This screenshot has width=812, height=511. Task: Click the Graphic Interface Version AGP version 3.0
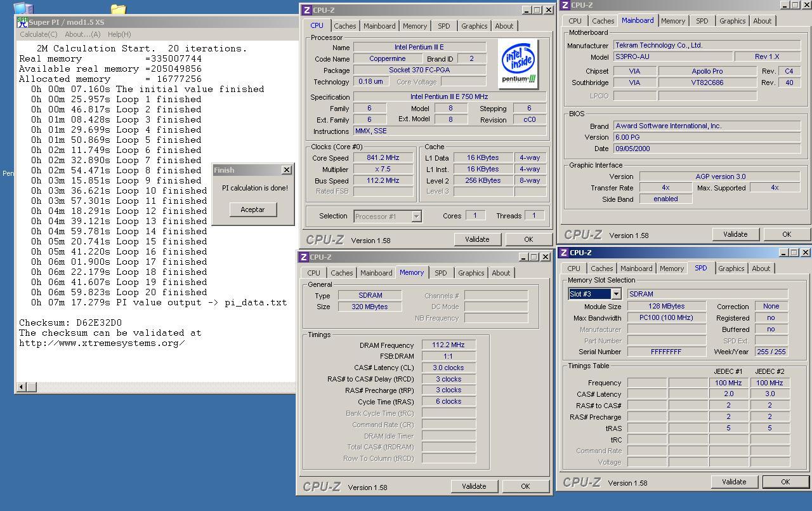719,176
